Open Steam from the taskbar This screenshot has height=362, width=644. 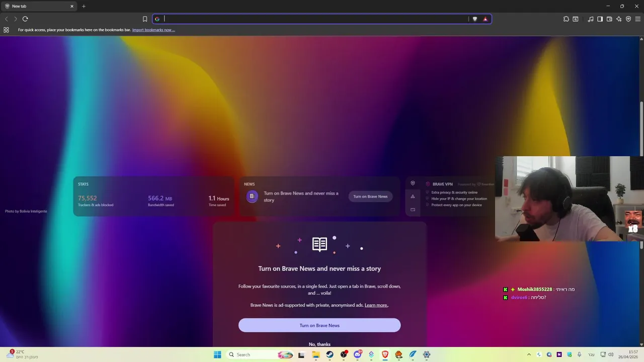click(x=330, y=354)
